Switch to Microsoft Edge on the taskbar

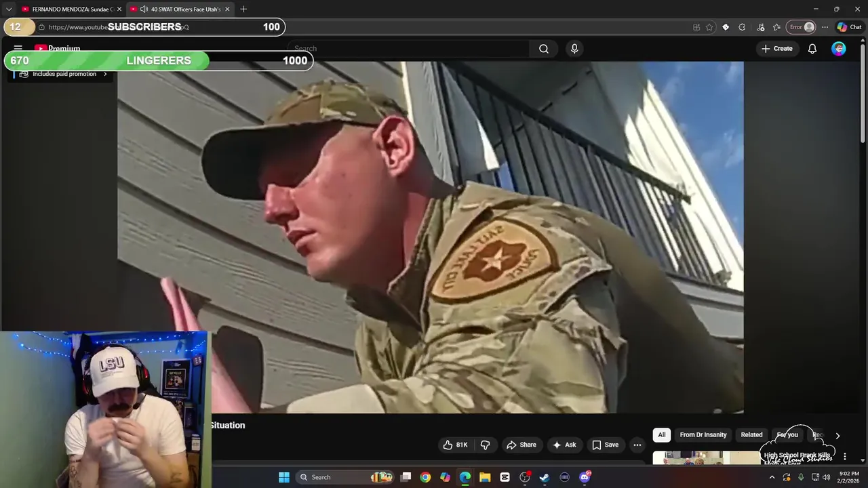465,477
